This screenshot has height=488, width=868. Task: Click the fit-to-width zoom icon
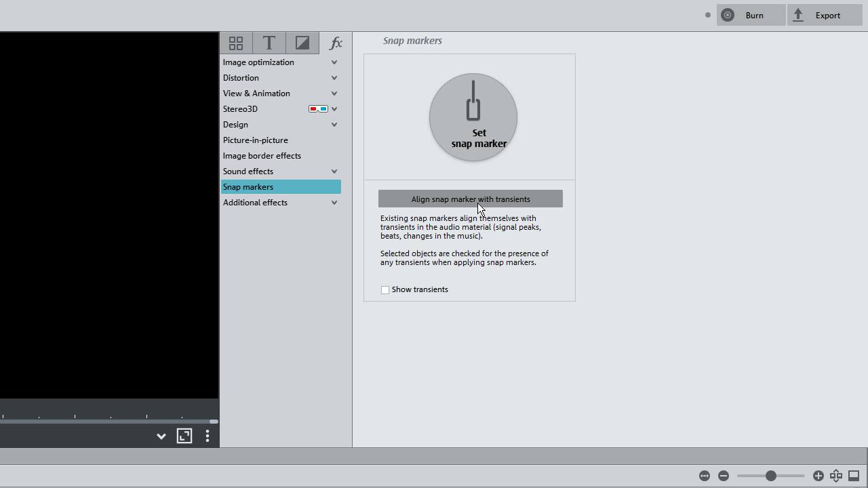[x=705, y=476]
